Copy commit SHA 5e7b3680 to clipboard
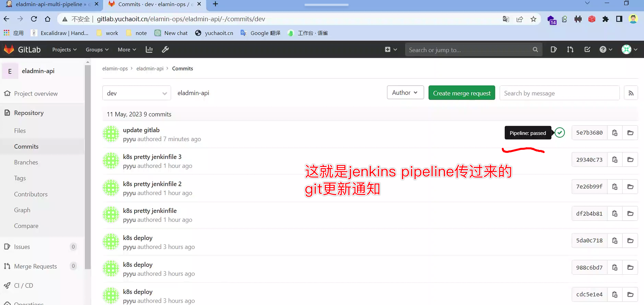 pyautogui.click(x=615, y=133)
